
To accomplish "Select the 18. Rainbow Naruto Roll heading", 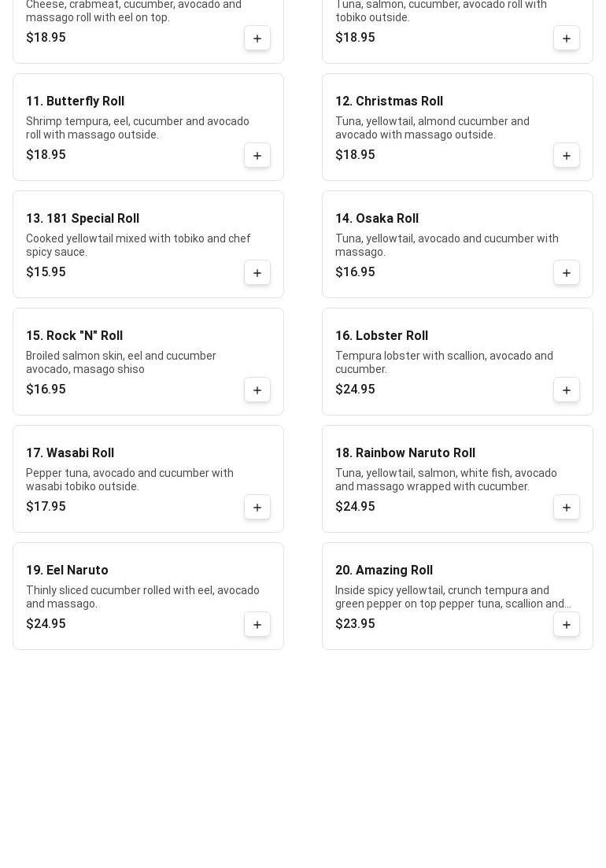I will 405,453.
